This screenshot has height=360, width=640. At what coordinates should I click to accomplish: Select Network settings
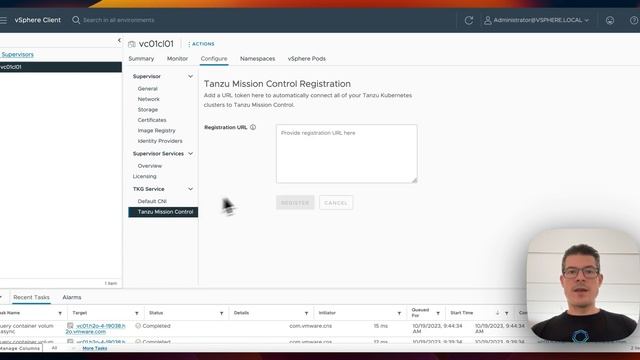tap(149, 99)
